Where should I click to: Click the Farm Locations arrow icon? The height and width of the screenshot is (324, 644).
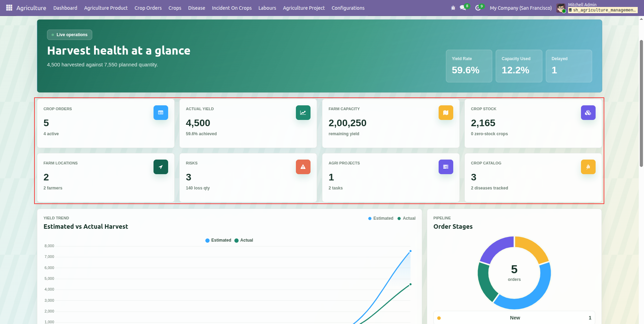[x=161, y=167]
